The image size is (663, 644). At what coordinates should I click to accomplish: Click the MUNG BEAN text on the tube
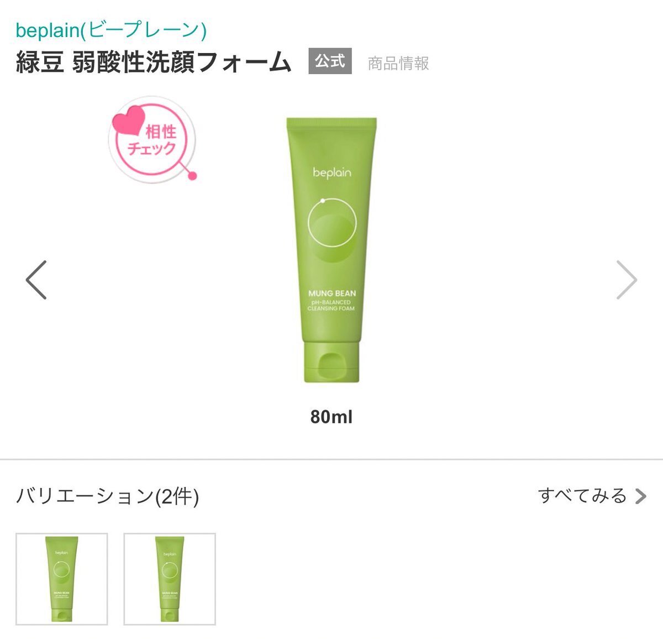[x=331, y=293]
